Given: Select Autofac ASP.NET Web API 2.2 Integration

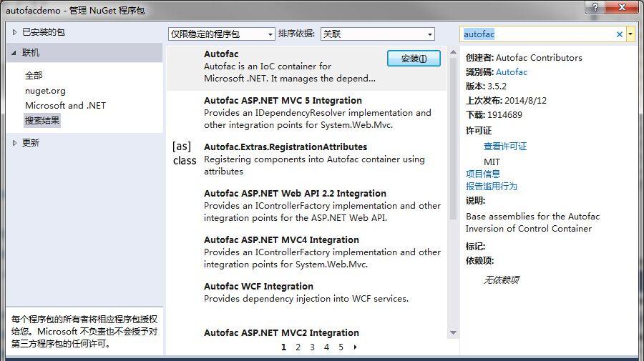Looking at the screenshot, I should click(306, 206).
